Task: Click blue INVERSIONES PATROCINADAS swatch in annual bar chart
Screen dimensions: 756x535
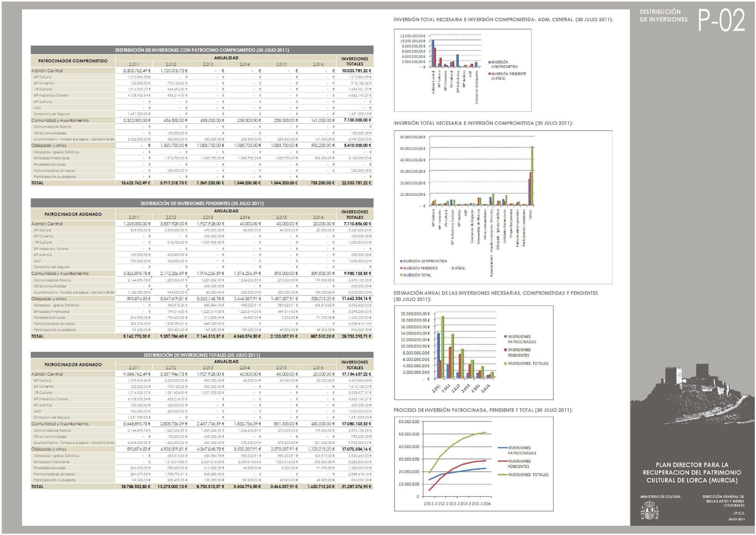Action: pyautogui.click(x=505, y=337)
